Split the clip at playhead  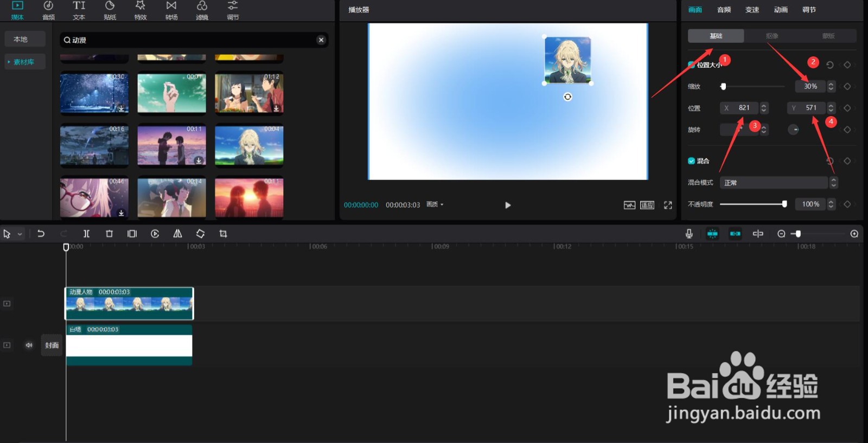tap(86, 234)
